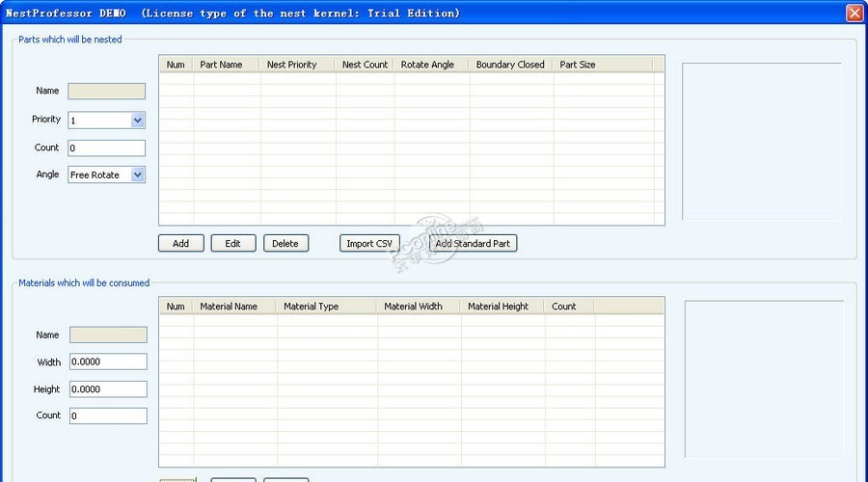Click the Delete button for parts
The image size is (868, 482).
click(x=285, y=244)
